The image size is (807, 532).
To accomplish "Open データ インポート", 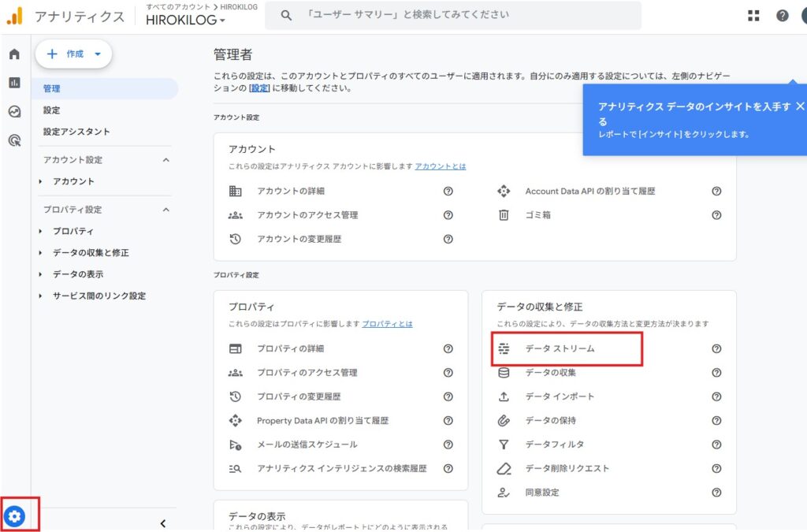I will [x=560, y=396].
